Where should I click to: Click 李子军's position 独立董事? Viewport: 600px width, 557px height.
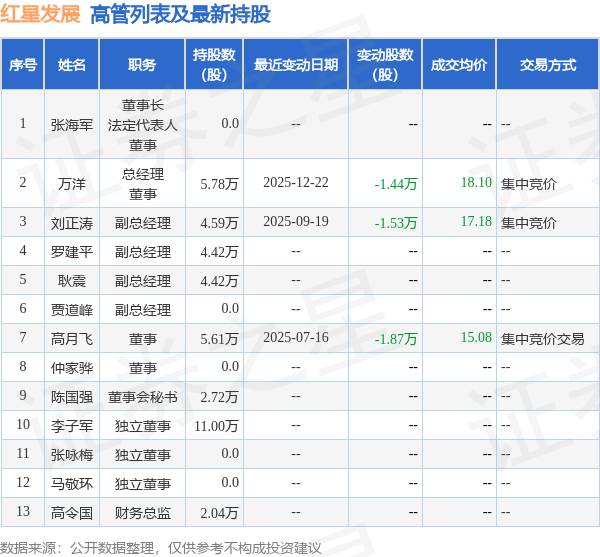[x=142, y=426]
